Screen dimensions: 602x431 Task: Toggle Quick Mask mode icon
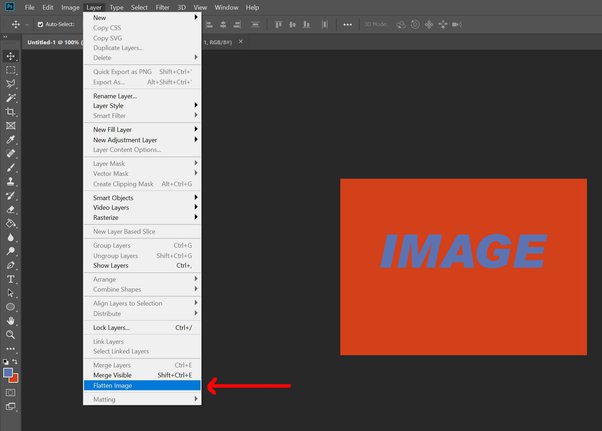(x=11, y=393)
